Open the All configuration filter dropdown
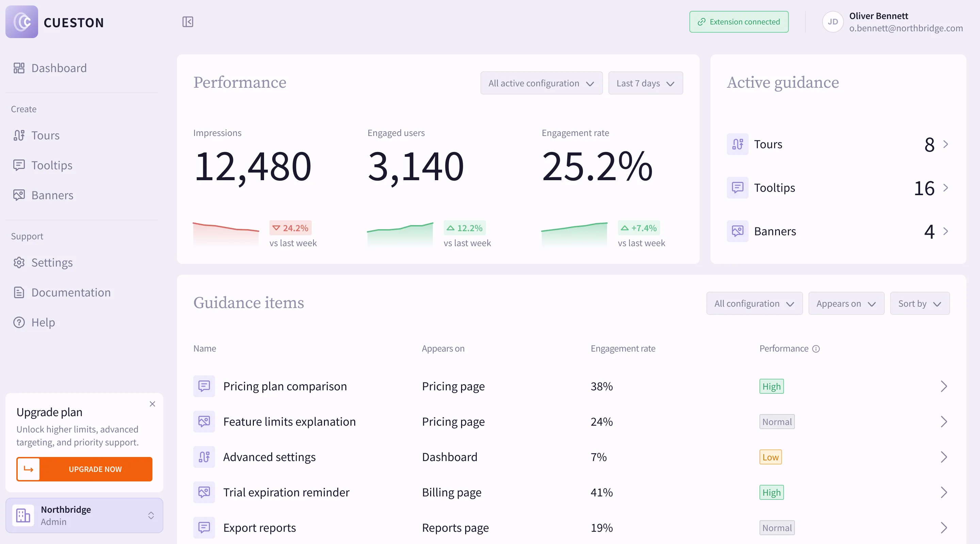Image resolution: width=980 pixels, height=544 pixels. pos(754,303)
